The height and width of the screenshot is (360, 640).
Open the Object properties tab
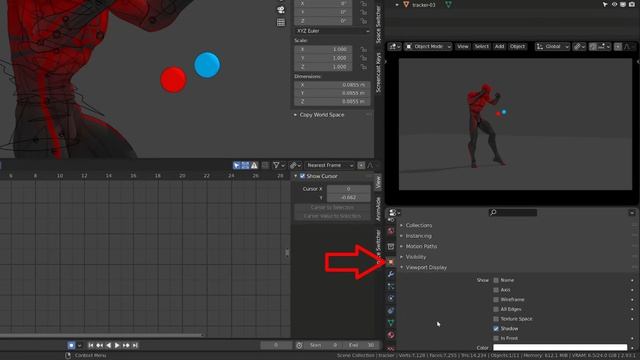pyautogui.click(x=391, y=262)
